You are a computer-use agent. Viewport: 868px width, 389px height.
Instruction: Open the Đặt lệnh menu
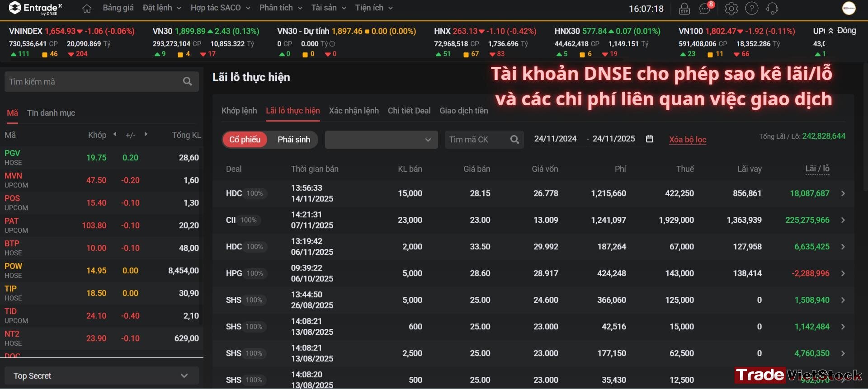tap(162, 8)
